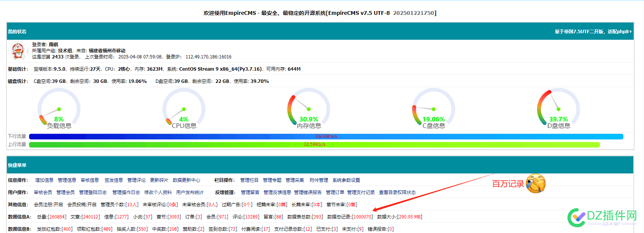Viewport: 644px width, 233px height.
Task: Click the 文章 [240112] value
Action: point(90,217)
